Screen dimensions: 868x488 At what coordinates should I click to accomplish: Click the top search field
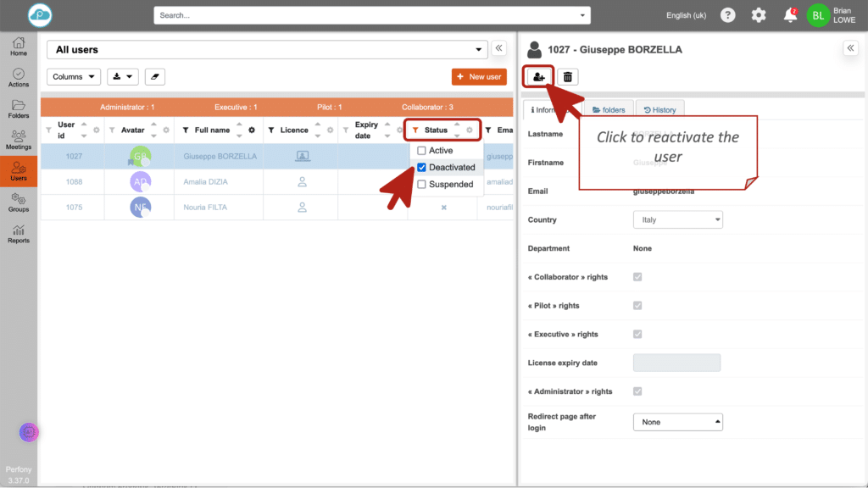click(371, 15)
